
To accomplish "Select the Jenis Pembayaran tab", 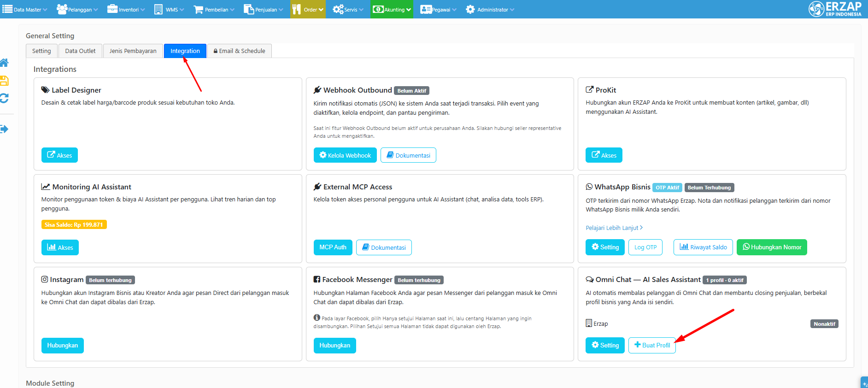I will coord(133,51).
